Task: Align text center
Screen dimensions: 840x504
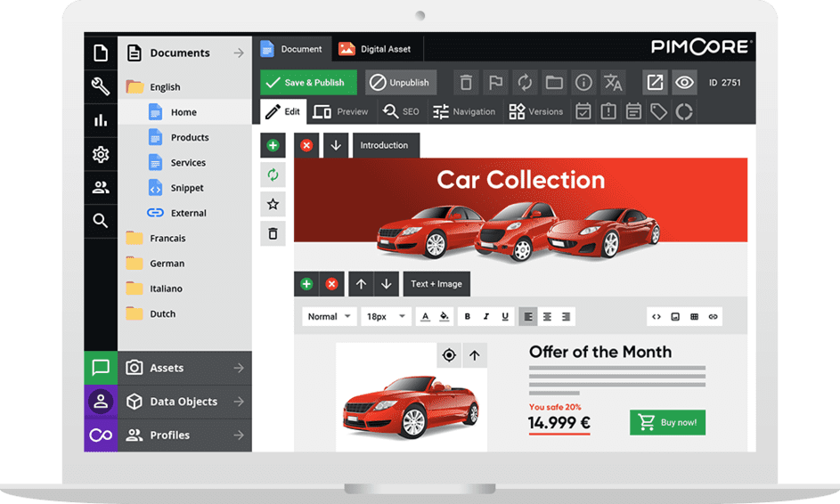Action: coord(547,316)
